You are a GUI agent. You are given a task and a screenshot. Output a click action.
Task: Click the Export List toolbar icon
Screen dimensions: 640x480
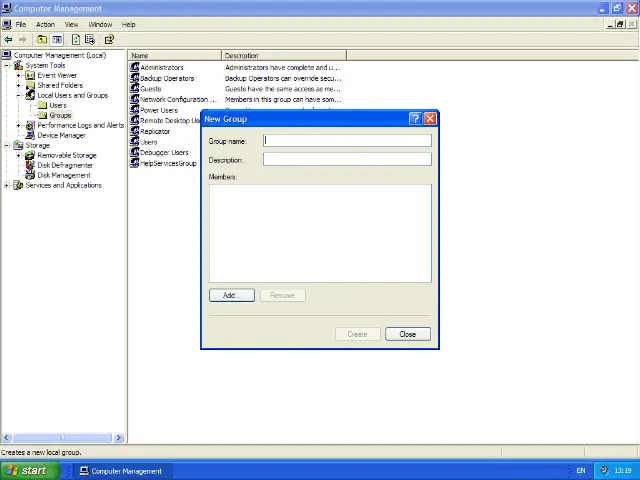90,40
